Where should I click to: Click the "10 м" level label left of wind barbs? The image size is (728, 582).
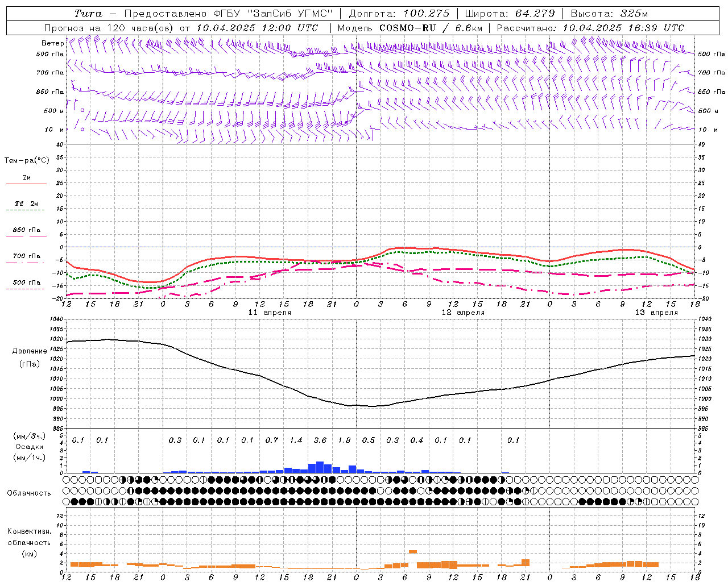(x=55, y=130)
